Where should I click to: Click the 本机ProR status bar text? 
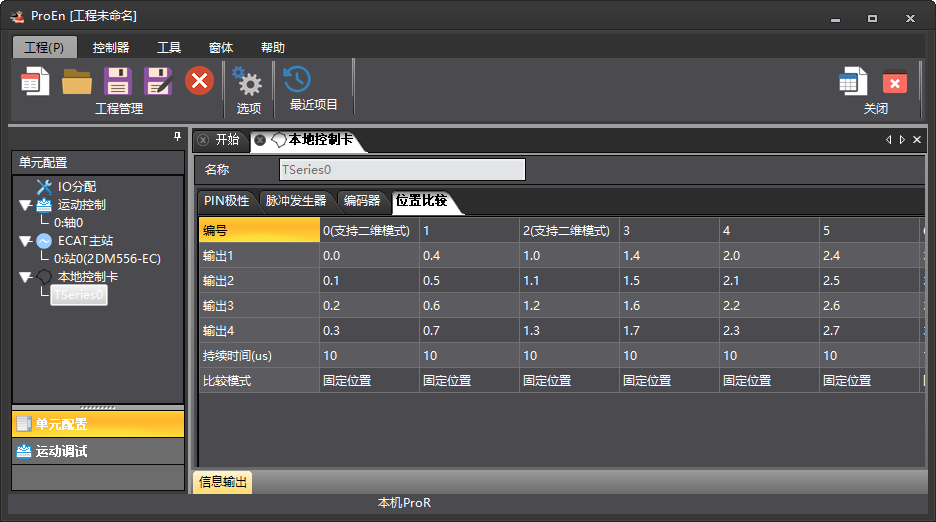404,503
